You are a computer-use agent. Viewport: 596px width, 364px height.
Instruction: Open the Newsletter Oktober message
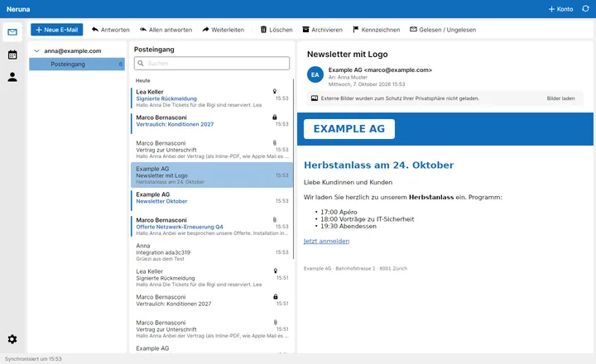(212, 201)
